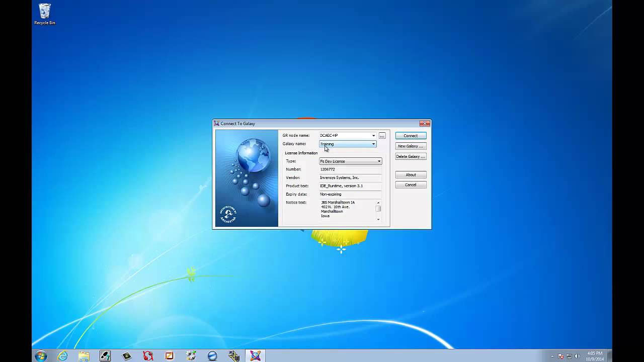The width and height of the screenshot is (644, 362).
Task: Click the footprint-icon app in taskbar
Action: pyautogui.click(x=105, y=356)
